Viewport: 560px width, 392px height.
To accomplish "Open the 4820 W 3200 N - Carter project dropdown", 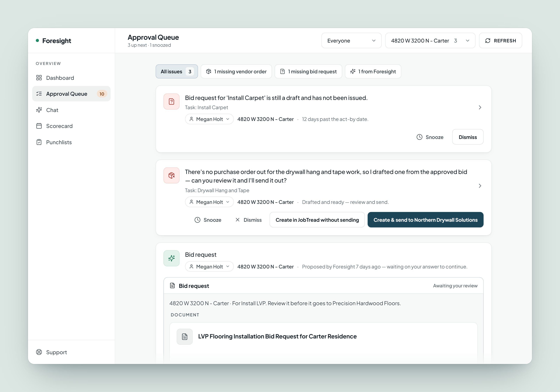I will tap(430, 41).
